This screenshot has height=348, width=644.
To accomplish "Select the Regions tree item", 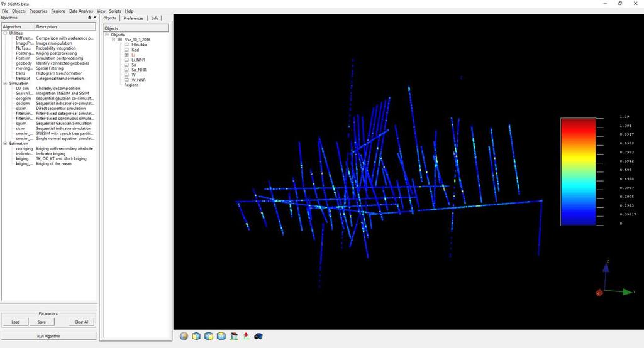I will (x=131, y=85).
